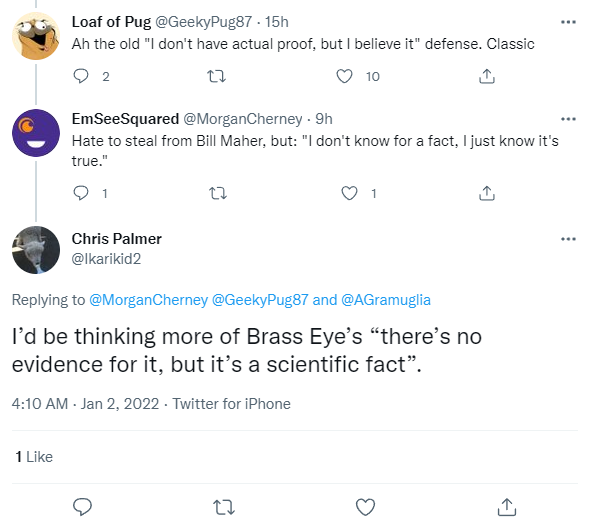The height and width of the screenshot is (529, 594).
Task: View who liked via 1 Like
Action: (x=34, y=457)
